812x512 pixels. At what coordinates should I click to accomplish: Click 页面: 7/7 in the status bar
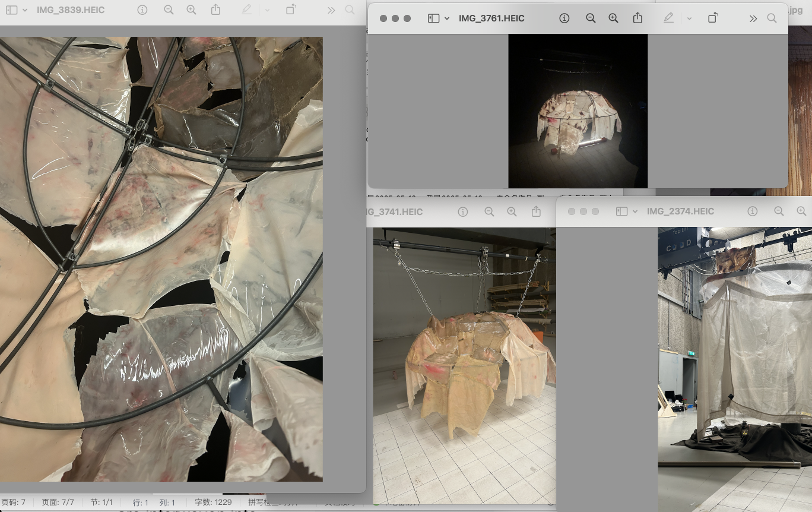(x=58, y=502)
